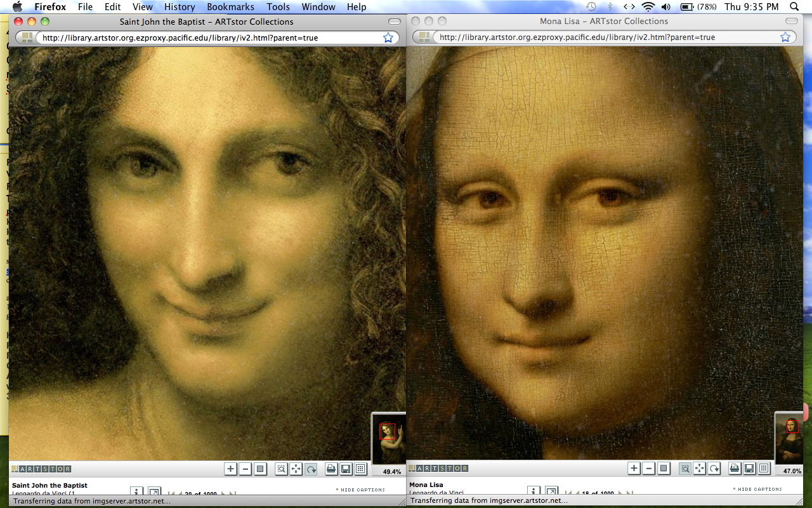Rotate the Mona Lisa image
This screenshot has width=812, height=508.
pyautogui.click(x=714, y=468)
